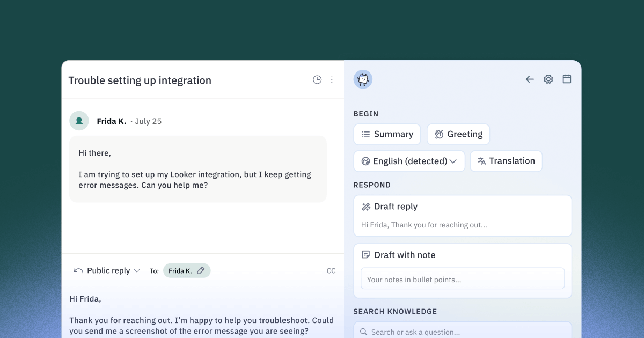
Task: Focus the notes in bullet points field
Action: point(463,279)
